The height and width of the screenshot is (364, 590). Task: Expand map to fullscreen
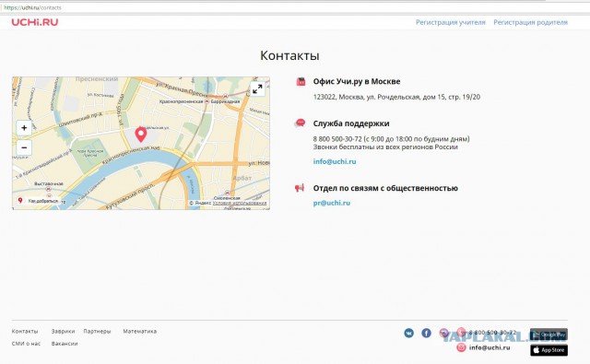(257, 88)
